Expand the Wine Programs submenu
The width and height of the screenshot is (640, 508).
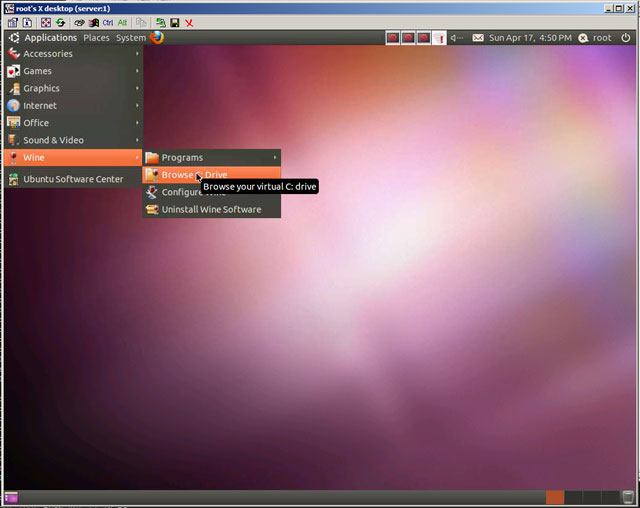(211, 158)
